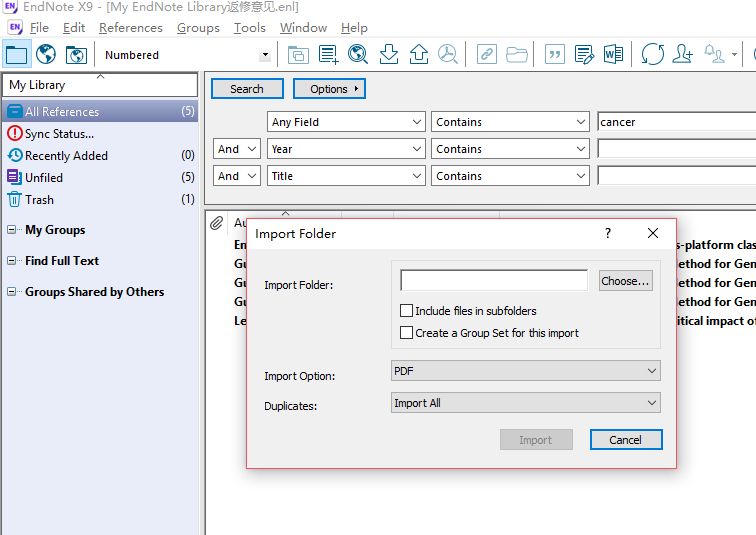Click the Import Folder path text field
This screenshot has width=756, height=535.
[x=494, y=281]
